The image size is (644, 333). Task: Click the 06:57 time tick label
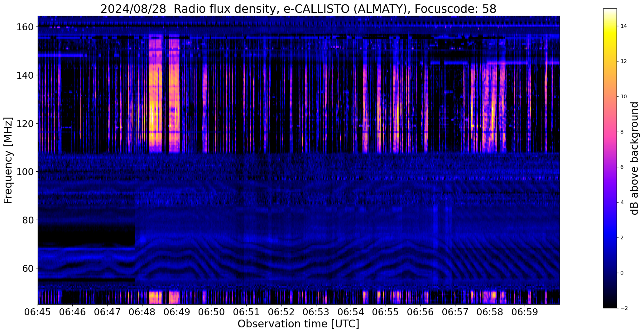(455, 312)
